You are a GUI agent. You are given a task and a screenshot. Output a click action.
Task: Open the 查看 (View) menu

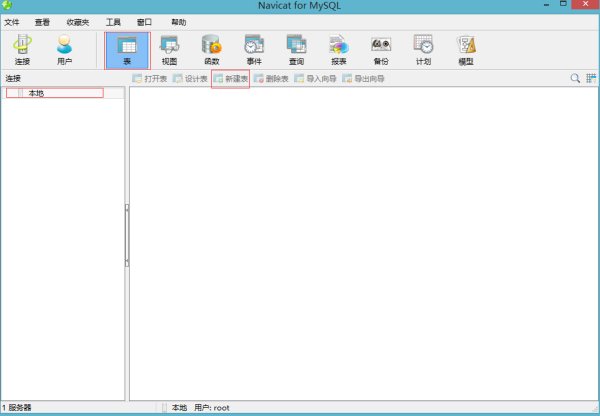[42, 22]
